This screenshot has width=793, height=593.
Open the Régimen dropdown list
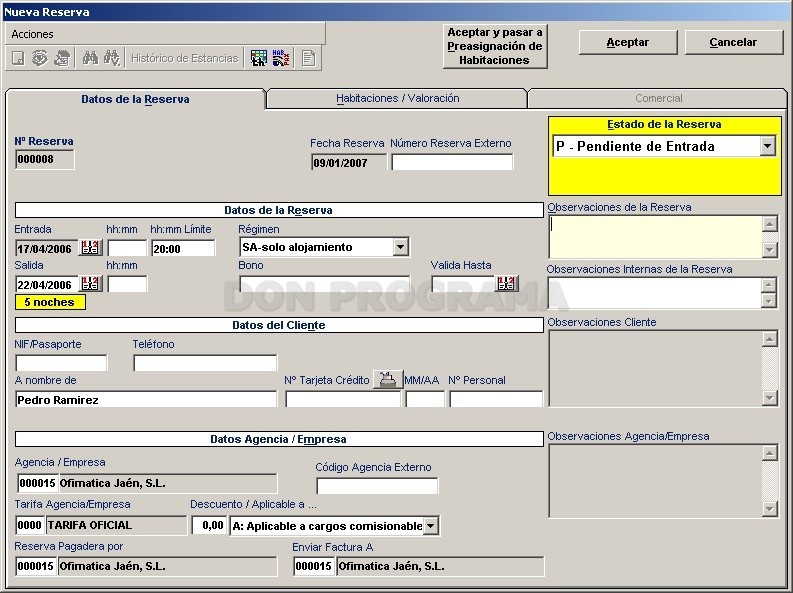point(400,247)
